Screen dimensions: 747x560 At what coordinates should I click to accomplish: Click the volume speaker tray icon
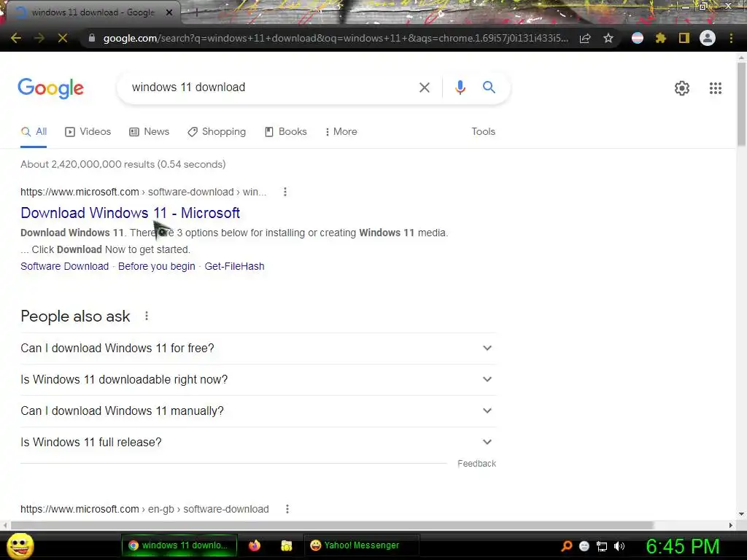(x=619, y=546)
